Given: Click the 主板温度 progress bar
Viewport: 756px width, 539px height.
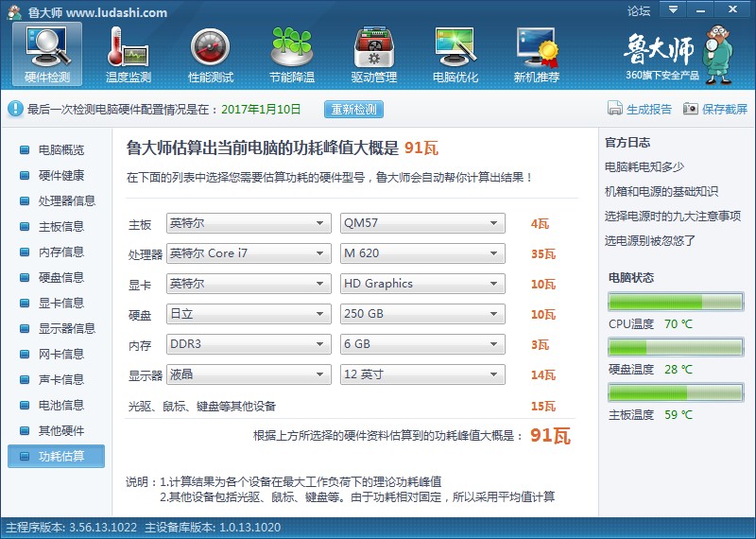Looking at the screenshot, I should point(676,392).
